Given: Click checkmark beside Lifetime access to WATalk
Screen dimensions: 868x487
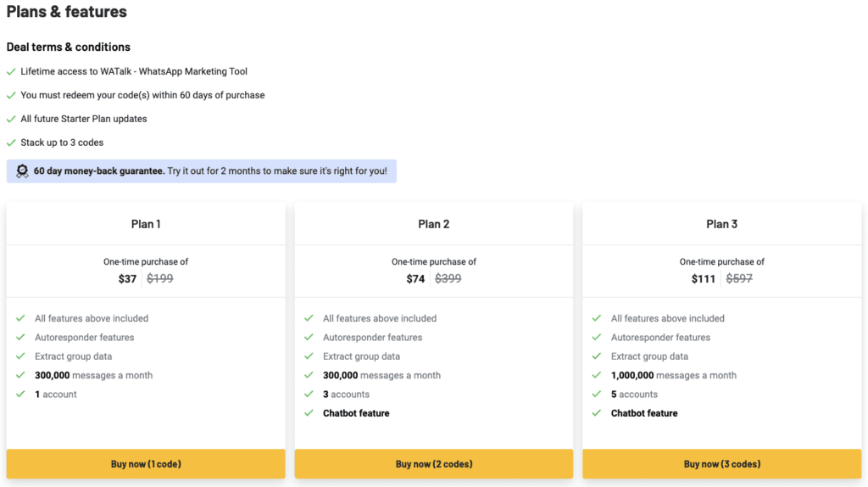Looking at the screenshot, I should pyautogui.click(x=11, y=71).
